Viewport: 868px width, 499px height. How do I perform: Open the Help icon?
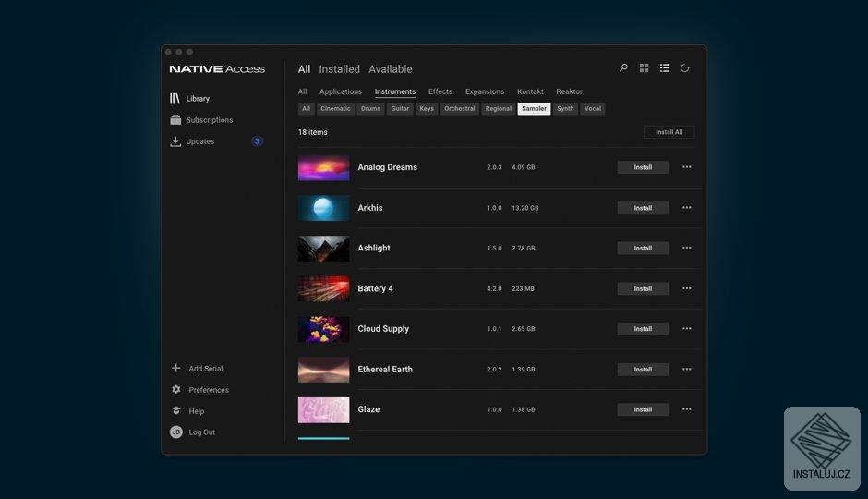(x=176, y=410)
